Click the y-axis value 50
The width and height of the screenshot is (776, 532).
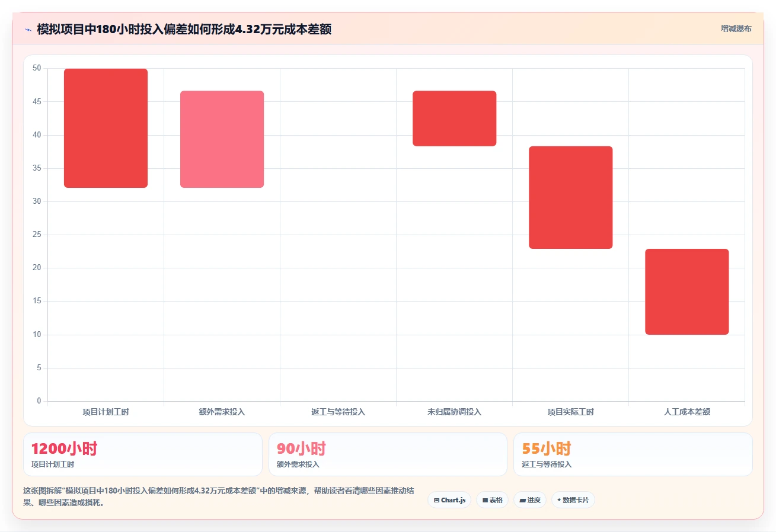pyautogui.click(x=37, y=68)
